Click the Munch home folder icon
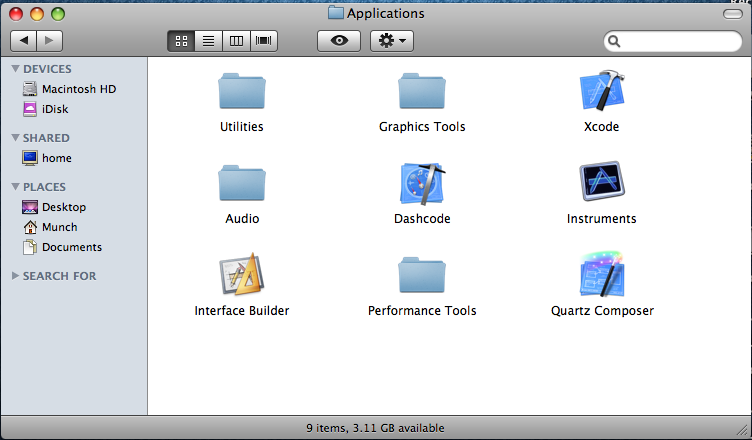 click(30, 227)
